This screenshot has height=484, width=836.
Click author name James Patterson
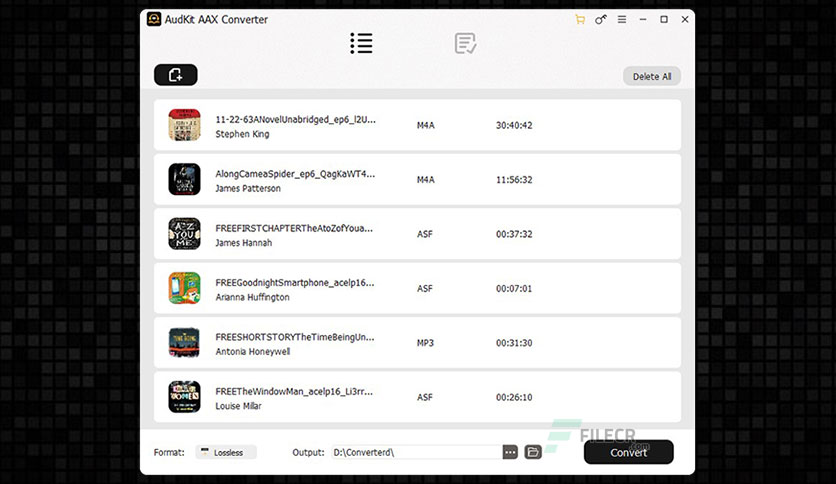(x=248, y=188)
